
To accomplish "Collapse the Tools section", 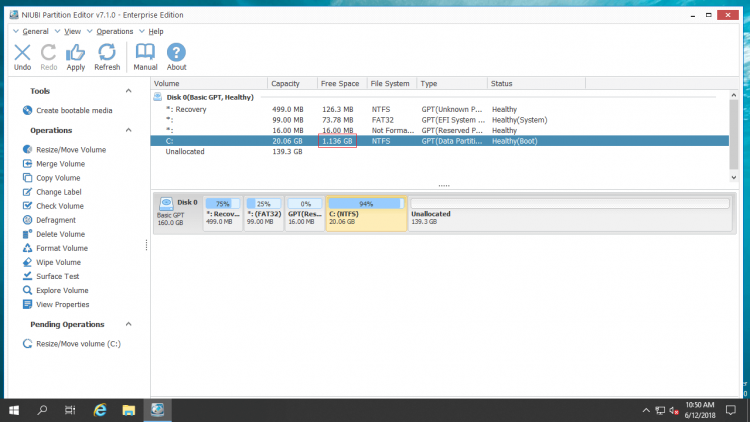I will pyautogui.click(x=128, y=91).
